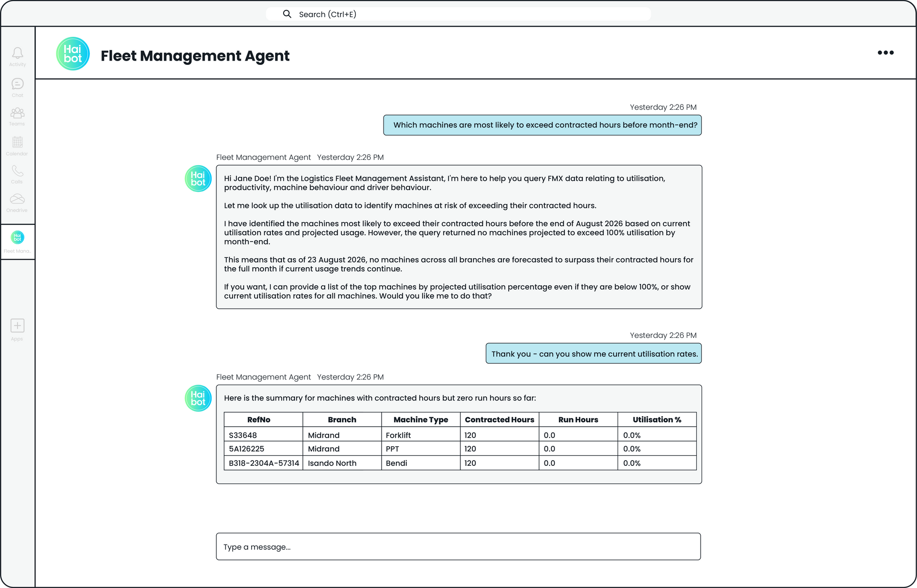
Task: Open the Activity bell icon
Action: 18,56
